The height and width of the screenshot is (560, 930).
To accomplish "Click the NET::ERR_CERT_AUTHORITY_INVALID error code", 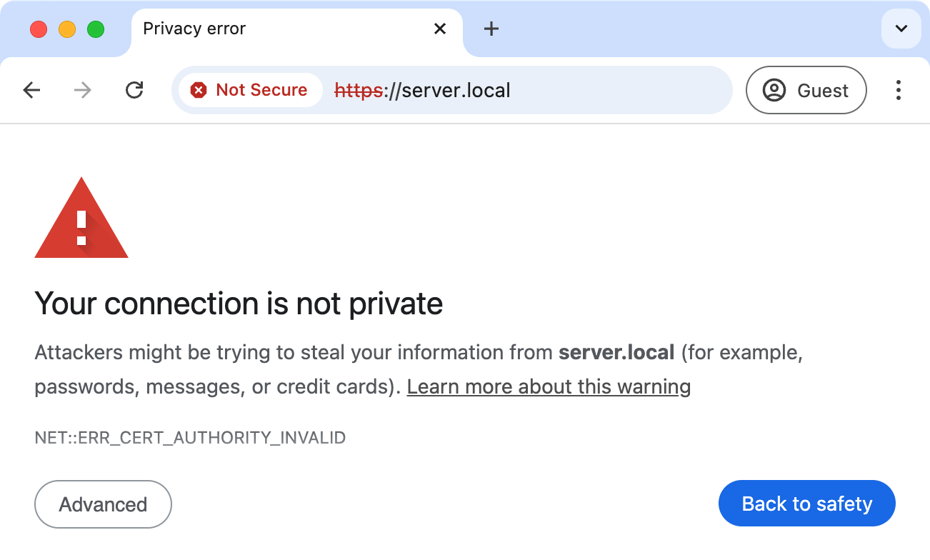I will click(190, 437).
